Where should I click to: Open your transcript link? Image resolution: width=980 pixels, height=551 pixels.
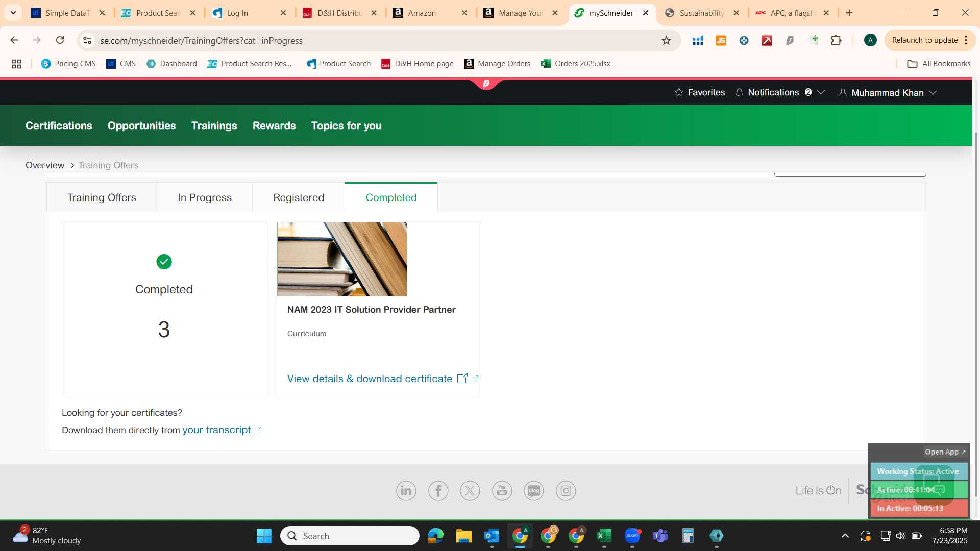216,430
